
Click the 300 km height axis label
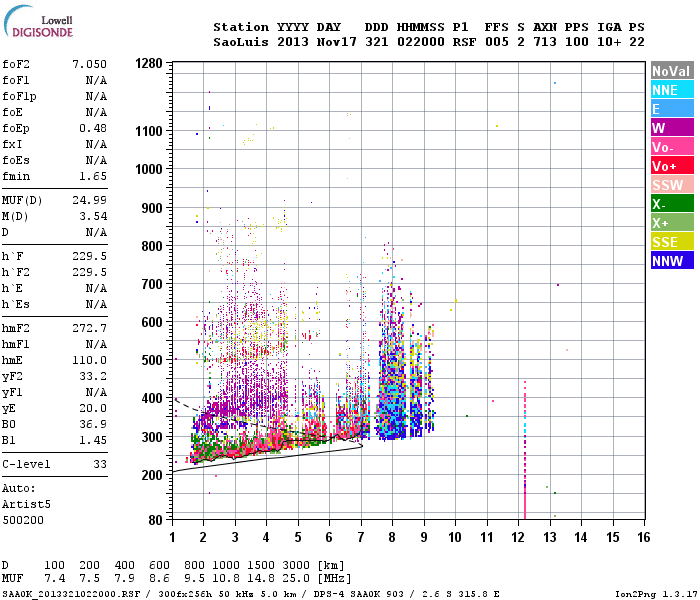click(152, 437)
